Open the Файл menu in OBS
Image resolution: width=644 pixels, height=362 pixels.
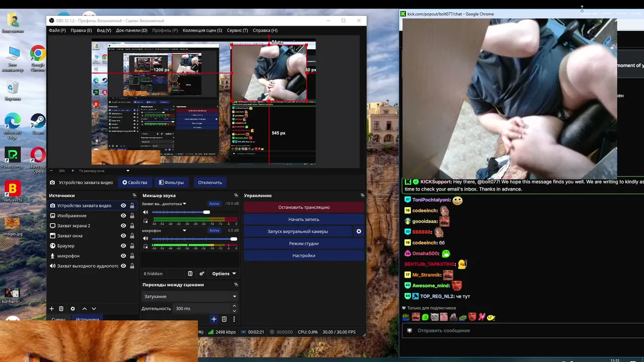57,30
